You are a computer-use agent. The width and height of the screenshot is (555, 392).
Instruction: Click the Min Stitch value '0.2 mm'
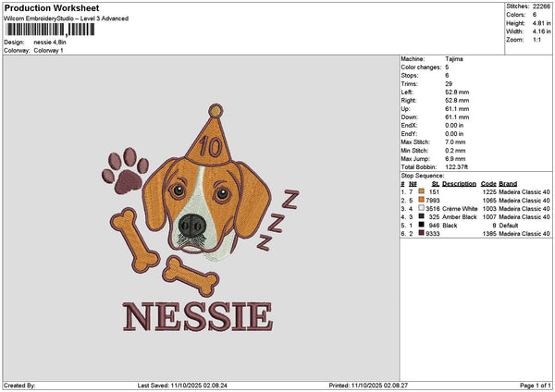(455, 151)
